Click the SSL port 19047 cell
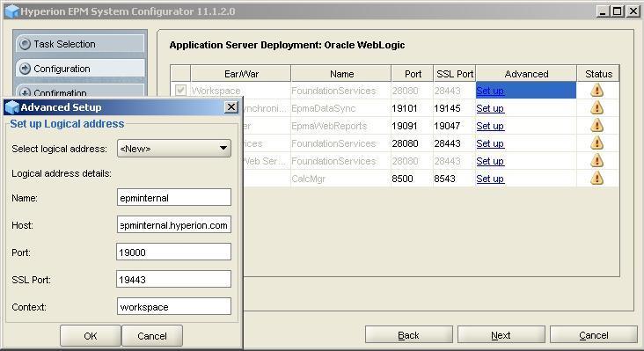This screenshot has width=644, height=351. (x=454, y=126)
